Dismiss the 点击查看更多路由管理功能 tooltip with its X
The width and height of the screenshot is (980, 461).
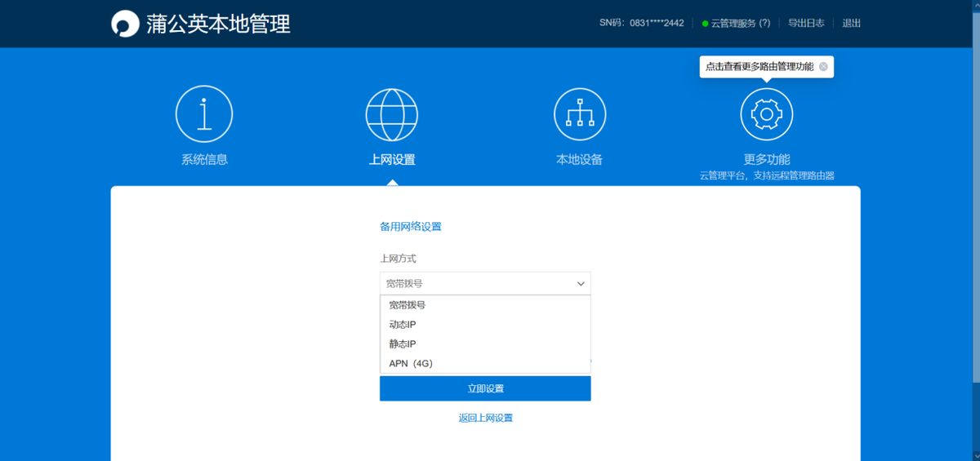click(823, 67)
